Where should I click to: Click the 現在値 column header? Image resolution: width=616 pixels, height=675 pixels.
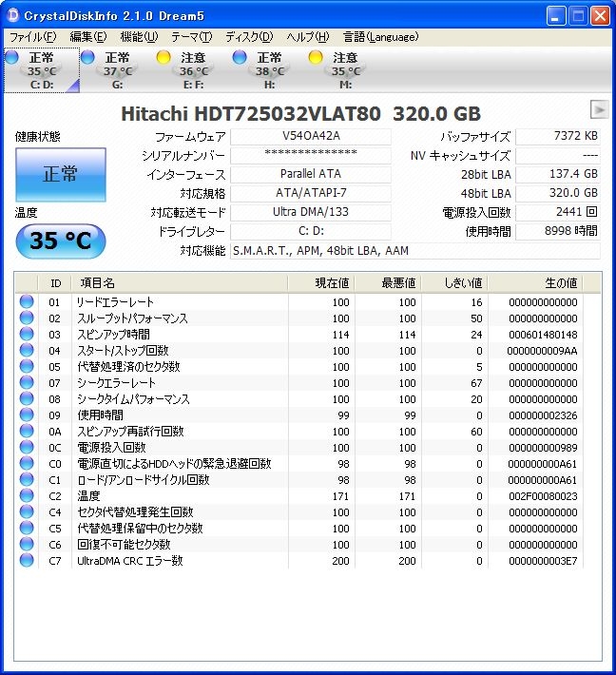click(321, 283)
